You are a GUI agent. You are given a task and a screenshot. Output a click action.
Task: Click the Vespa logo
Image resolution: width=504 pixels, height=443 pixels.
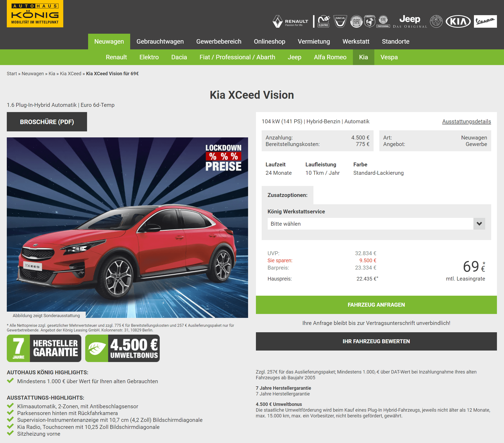pos(485,21)
